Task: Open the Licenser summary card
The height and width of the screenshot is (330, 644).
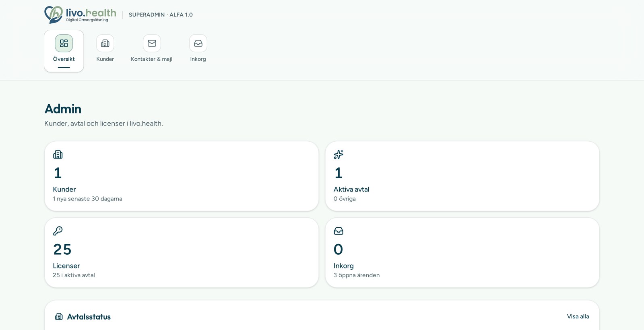Action: (x=182, y=253)
